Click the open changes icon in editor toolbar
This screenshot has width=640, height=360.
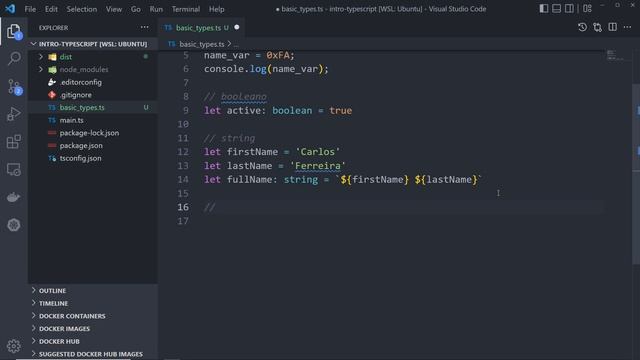(598, 27)
